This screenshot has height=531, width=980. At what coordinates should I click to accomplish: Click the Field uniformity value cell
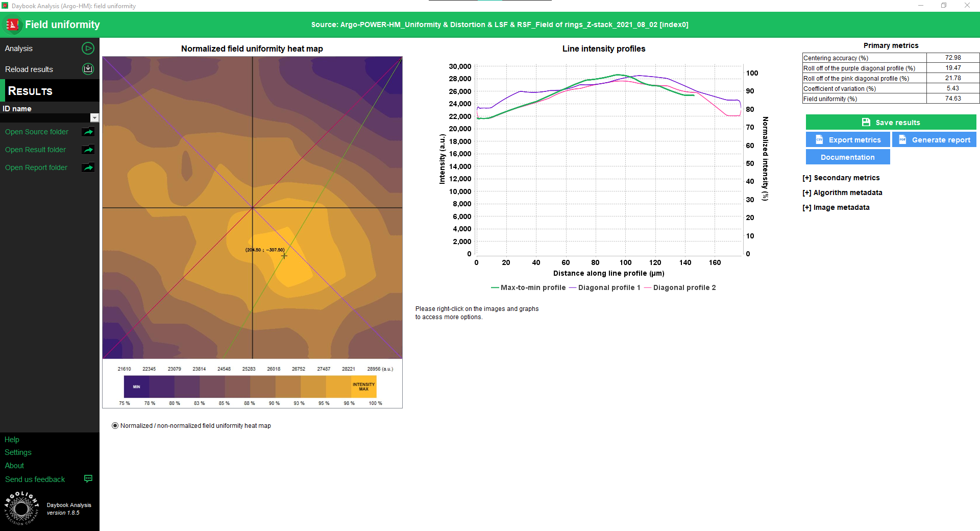[x=952, y=99]
